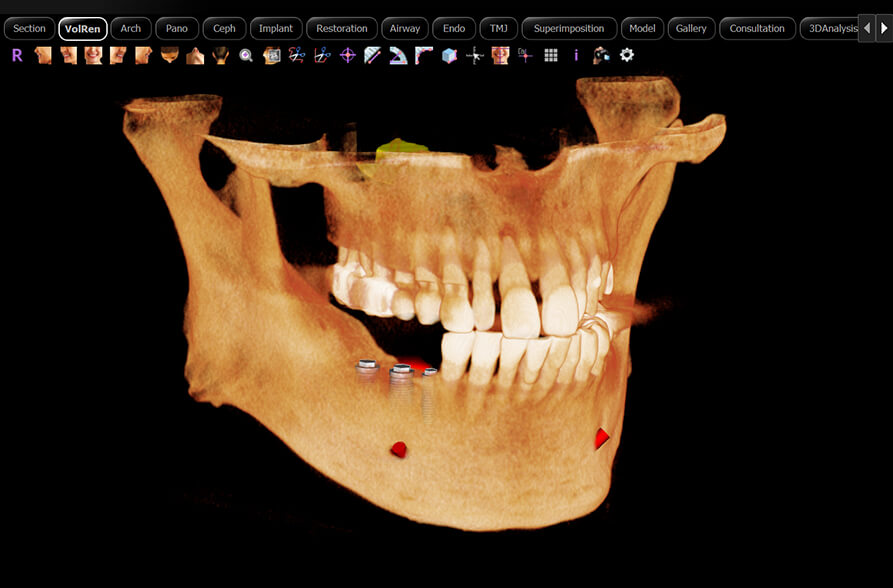Open the volume cube clipping tool
This screenshot has height=588, width=893.
point(449,56)
